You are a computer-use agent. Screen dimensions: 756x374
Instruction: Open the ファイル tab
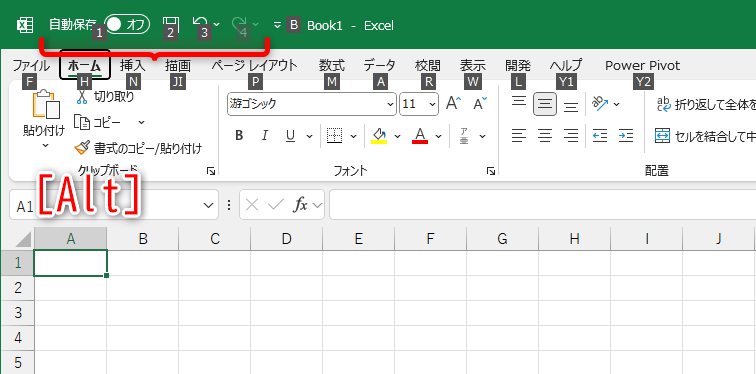coord(31,65)
